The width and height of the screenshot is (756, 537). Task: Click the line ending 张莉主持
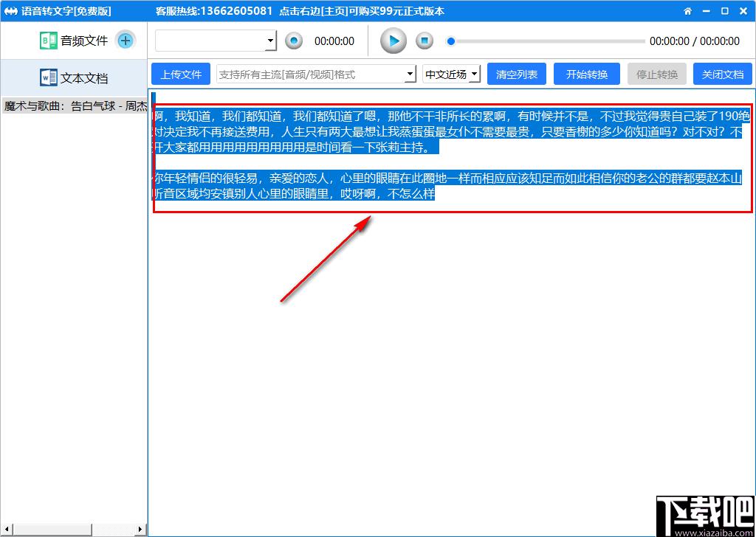pos(295,148)
